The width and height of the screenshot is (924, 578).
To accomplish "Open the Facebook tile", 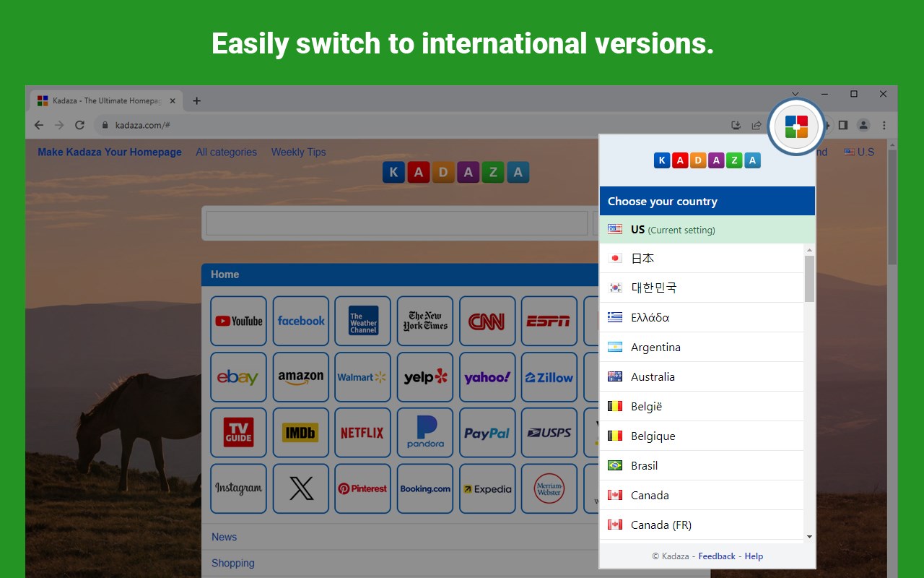I will 300,321.
